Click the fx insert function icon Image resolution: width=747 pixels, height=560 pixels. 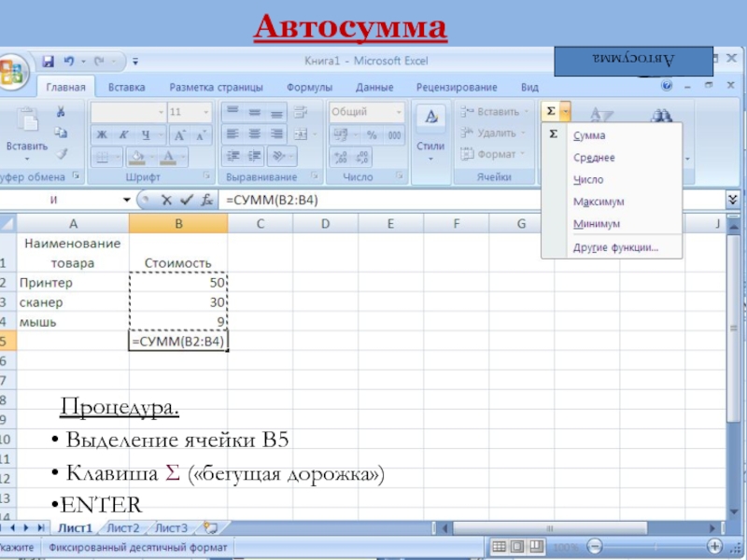click(x=206, y=200)
